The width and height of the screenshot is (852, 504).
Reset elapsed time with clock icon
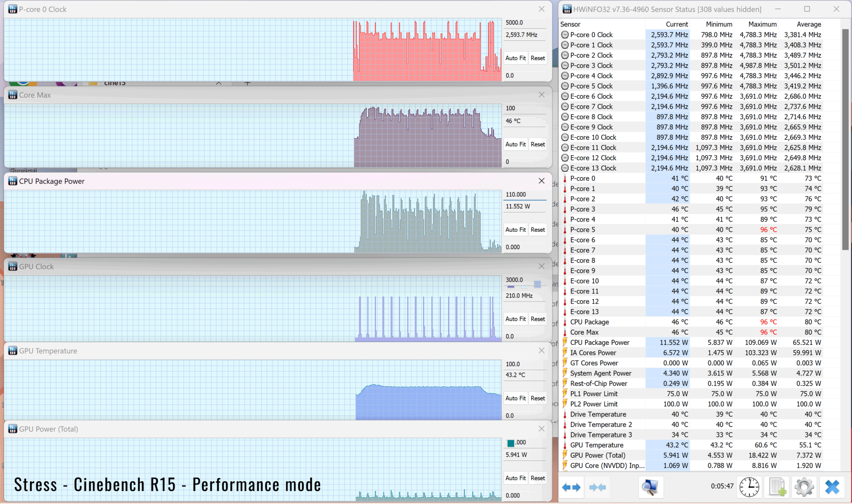[x=749, y=487]
